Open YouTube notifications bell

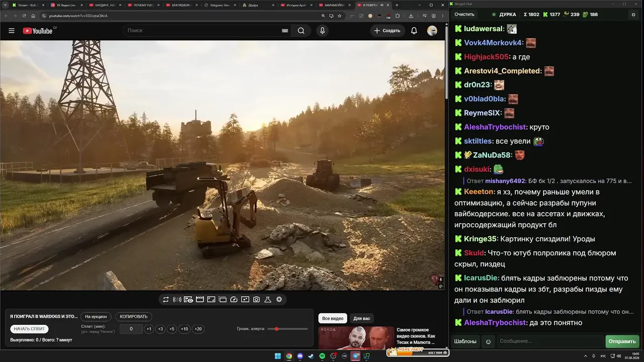pyautogui.click(x=414, y=31)
